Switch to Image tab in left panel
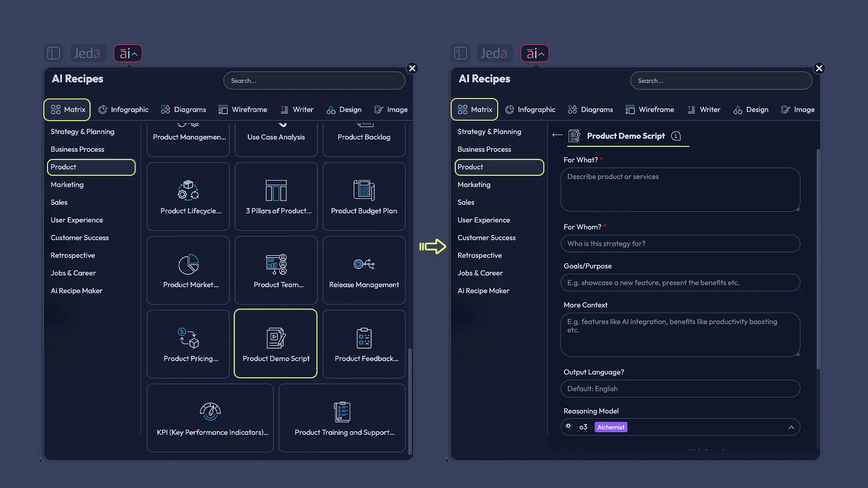The height and width of the screenshot is (488, 868). click(x=391, y=110)
